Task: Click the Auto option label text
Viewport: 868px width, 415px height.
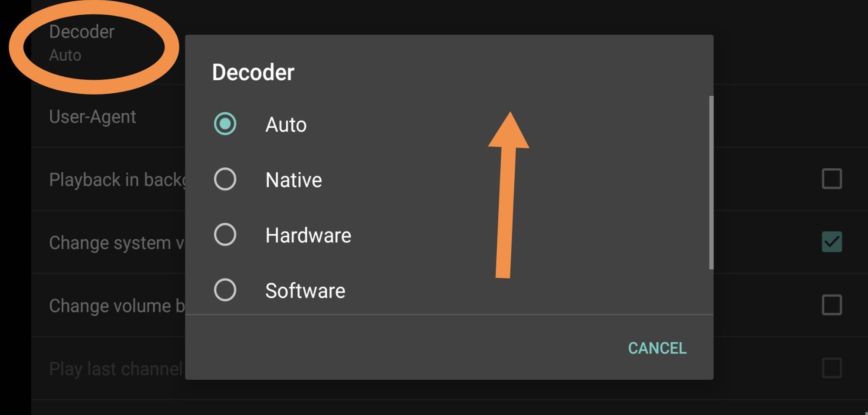Action: (x=286, y=125)
